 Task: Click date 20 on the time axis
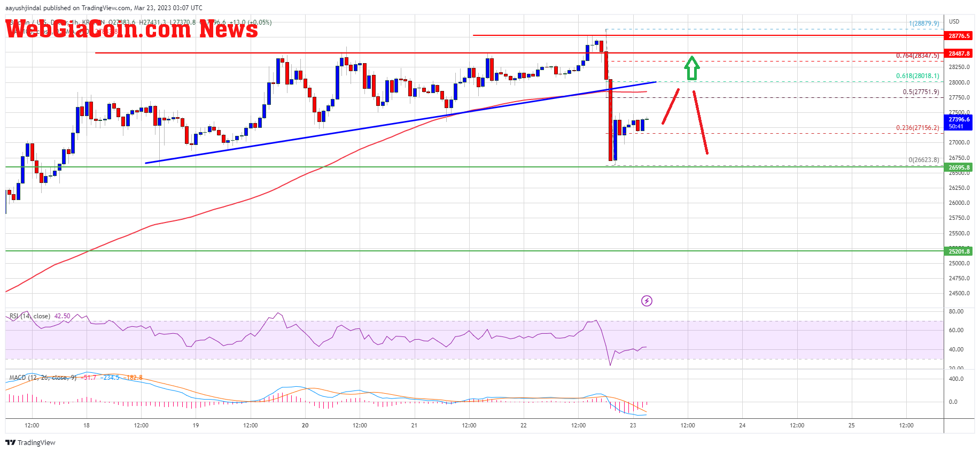click(305, 425)
